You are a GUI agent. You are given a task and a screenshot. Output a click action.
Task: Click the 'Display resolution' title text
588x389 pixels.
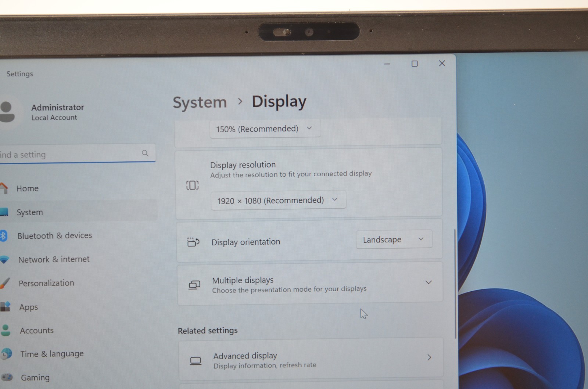coord(243,165)
